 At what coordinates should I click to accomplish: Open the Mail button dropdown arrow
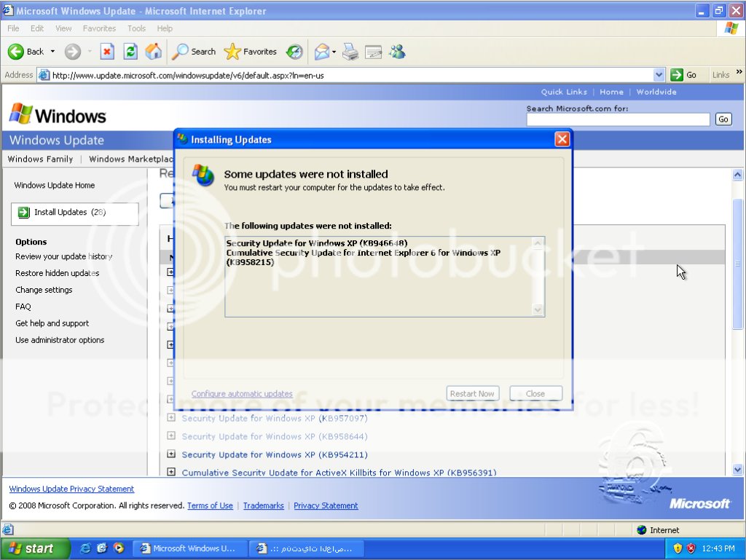[334, 52]
